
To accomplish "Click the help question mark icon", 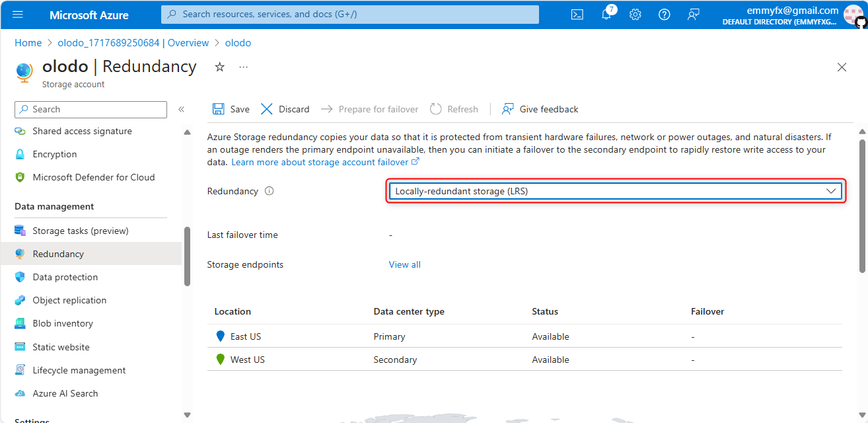I will 665,15.
